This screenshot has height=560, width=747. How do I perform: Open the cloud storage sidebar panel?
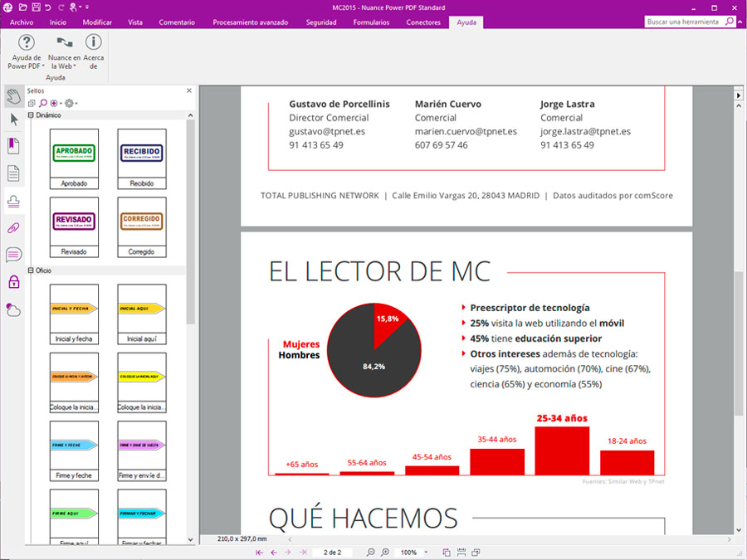pyautogui.click(x=13, y=309)
